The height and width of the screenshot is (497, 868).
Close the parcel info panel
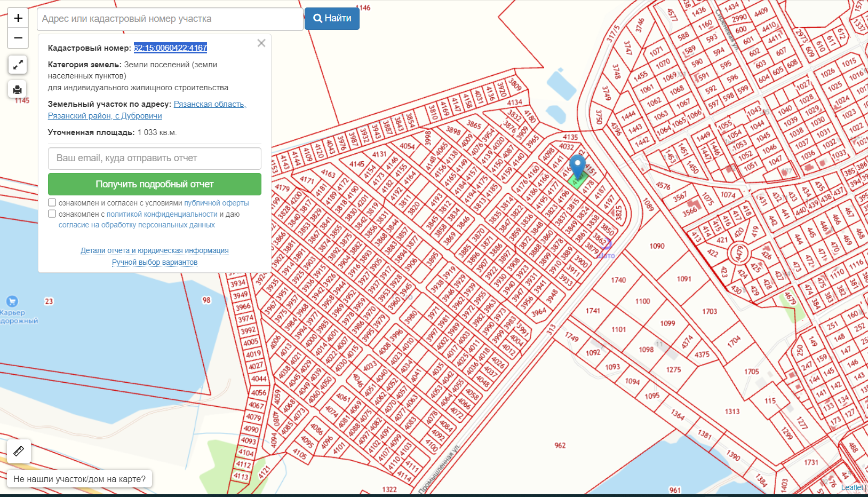point(261,43)
